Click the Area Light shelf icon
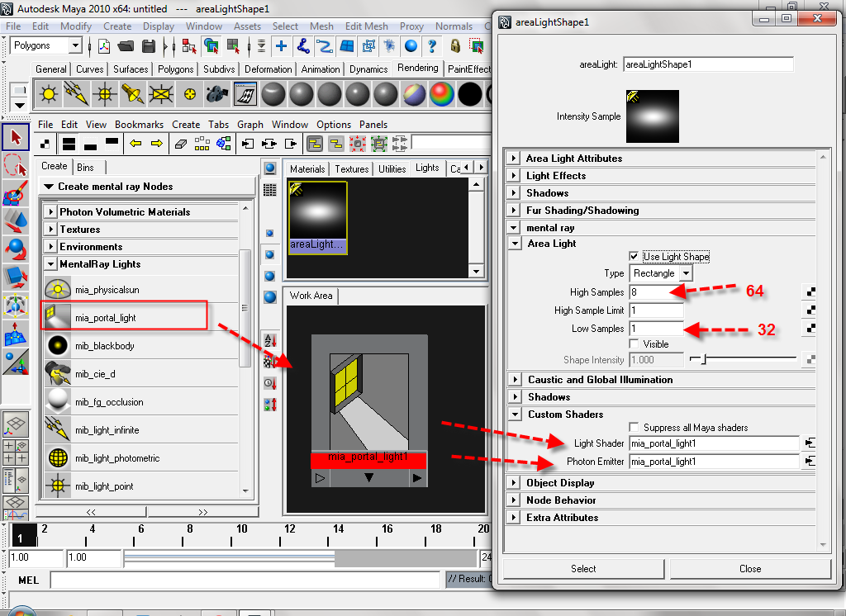 [161, 94]
